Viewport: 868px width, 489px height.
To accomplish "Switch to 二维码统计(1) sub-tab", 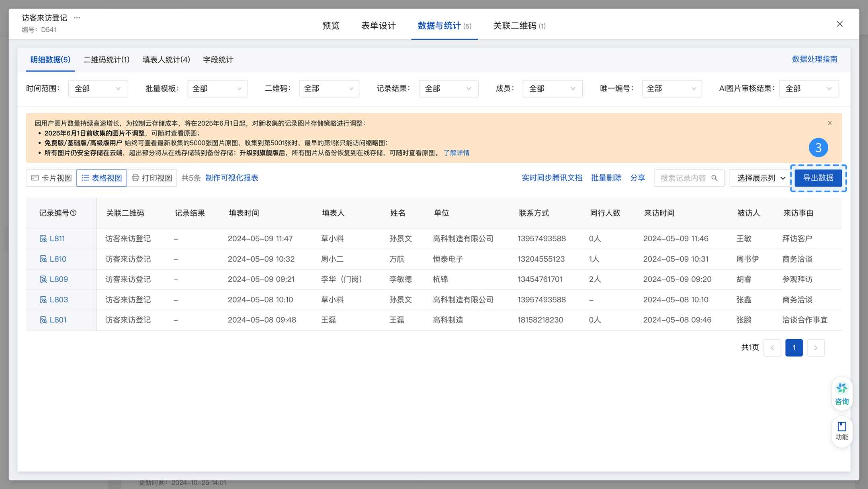I will click(106, 60).
